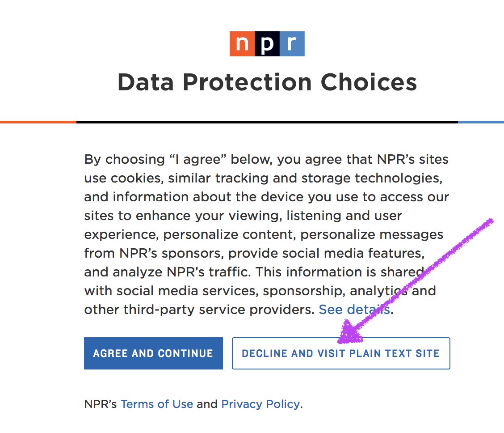Click the blue "r" block of the NPR logo

pyautogui.click(x=292, y=44)
